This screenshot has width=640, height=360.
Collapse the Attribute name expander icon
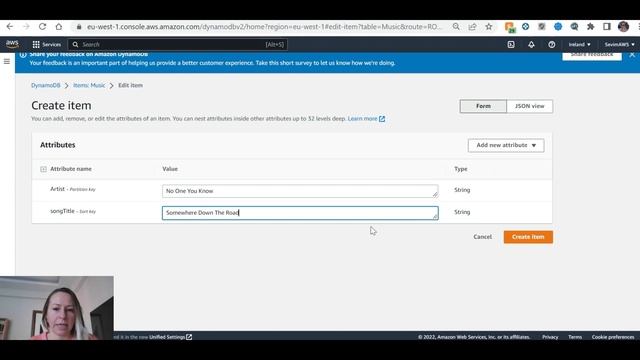(43, 169)
